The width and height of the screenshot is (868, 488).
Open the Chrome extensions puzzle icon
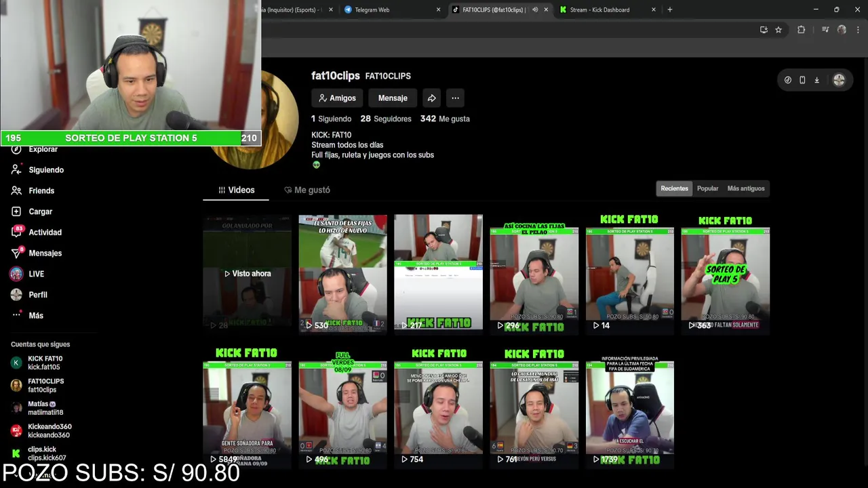[801, 30]
